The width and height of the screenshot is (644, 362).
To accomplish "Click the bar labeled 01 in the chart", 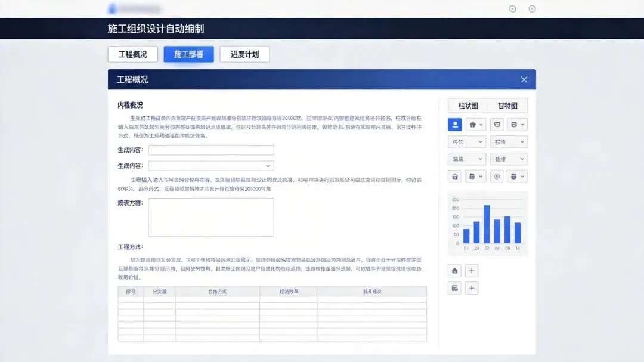I will pyautogui.click(x=466, y=236).
